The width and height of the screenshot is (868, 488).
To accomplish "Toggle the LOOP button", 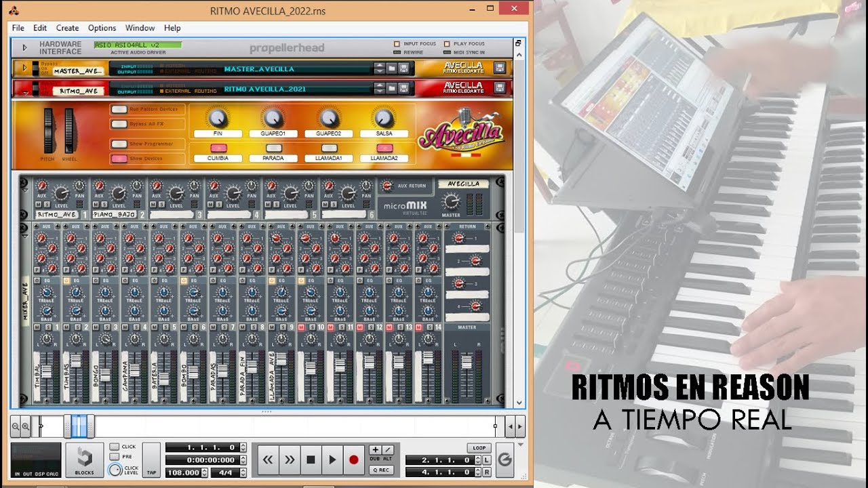I will (x=479, y=448).
